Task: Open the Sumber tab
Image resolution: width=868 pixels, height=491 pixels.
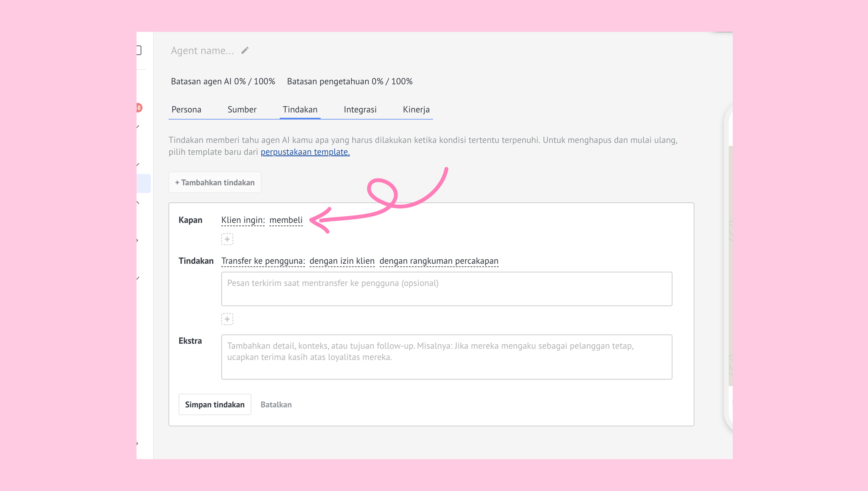Action: tap(242, 110)
